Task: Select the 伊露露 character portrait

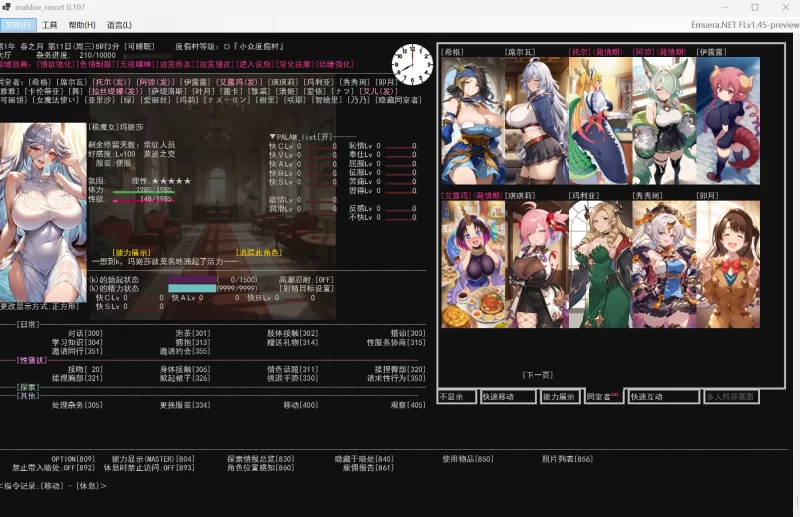Action: (x=728, y=120)
